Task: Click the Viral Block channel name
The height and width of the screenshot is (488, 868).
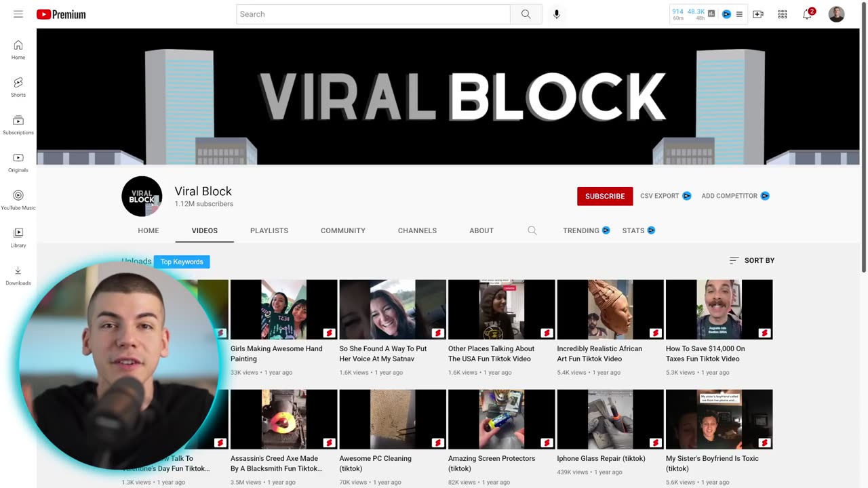Action: pos(203,191)
